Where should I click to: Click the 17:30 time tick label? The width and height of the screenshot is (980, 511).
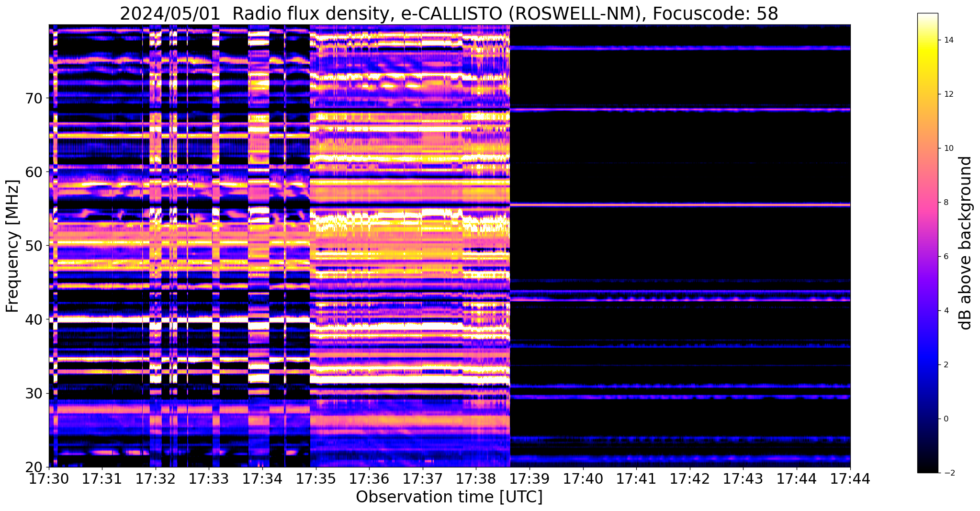pyautogui.click(x=48, y=478)
